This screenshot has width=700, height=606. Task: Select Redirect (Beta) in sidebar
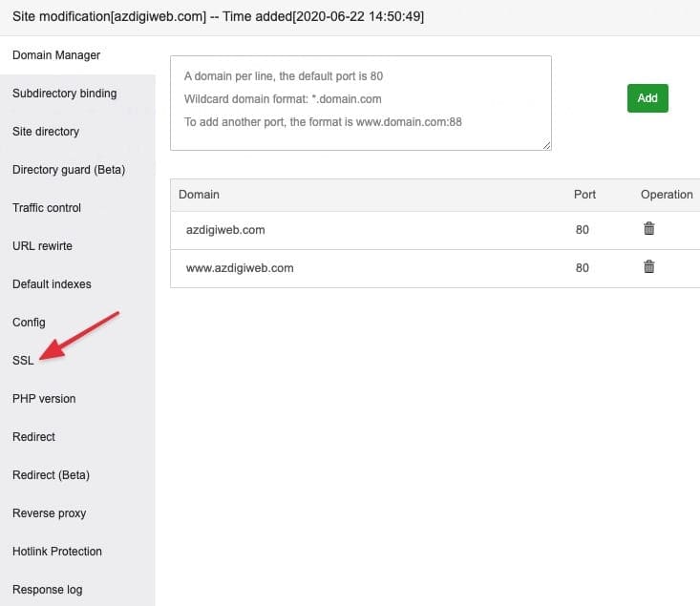click(x=51, y=475)
